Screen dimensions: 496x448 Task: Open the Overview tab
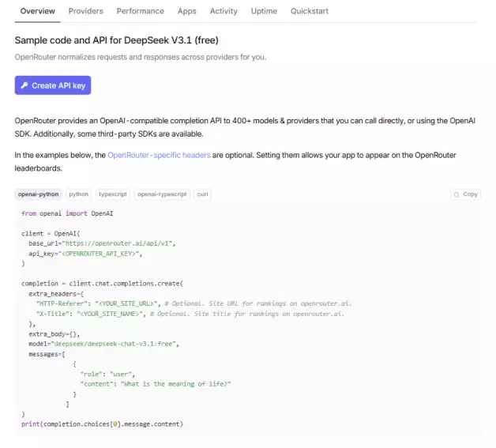point(38,11)
